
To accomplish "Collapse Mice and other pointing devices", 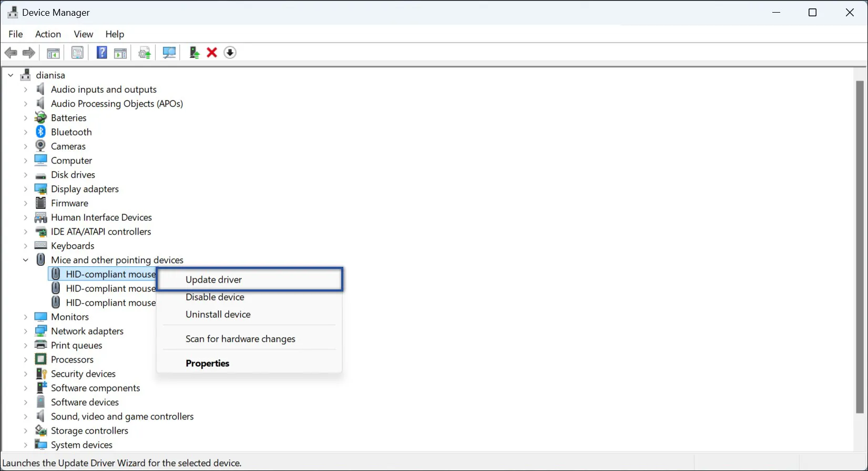I will 25,260.
